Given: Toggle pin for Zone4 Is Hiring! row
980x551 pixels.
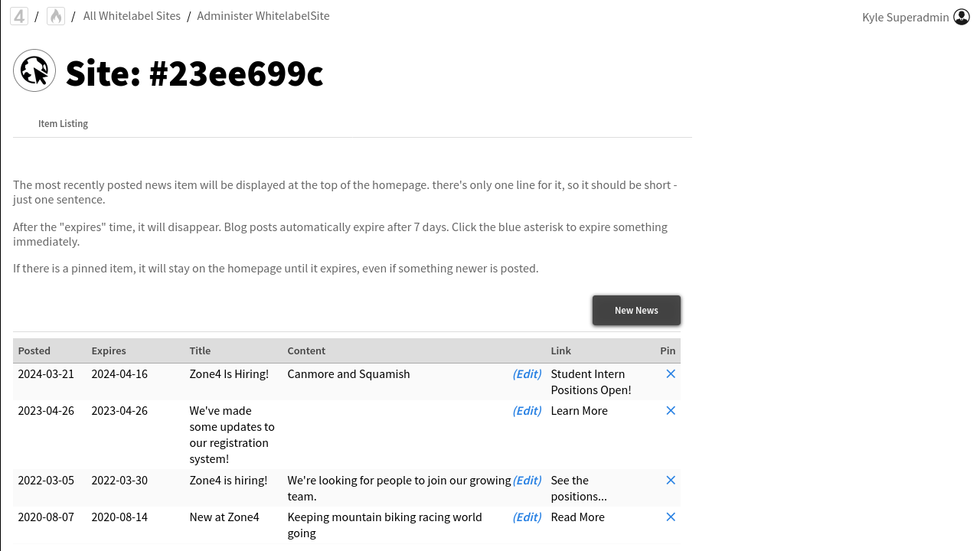Looking at the screenshot, I should (x=671, y=373).
